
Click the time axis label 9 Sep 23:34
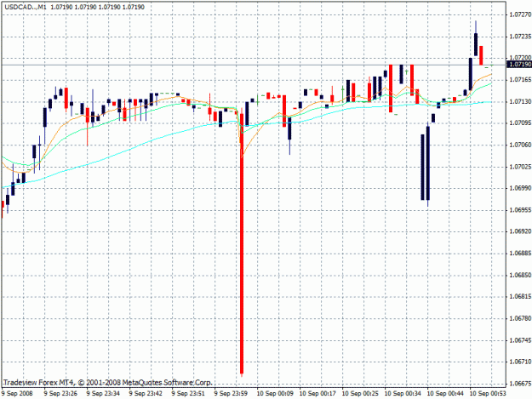pos(103,393)
